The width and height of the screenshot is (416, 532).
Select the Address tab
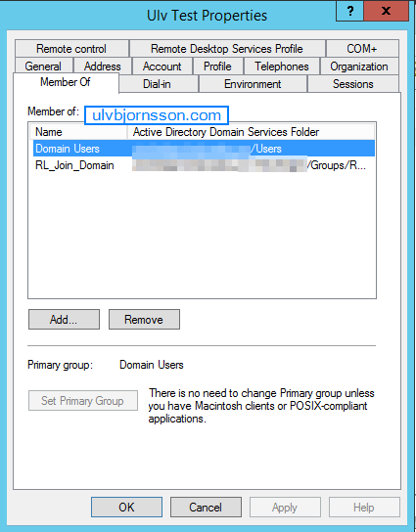click(103, 66)
